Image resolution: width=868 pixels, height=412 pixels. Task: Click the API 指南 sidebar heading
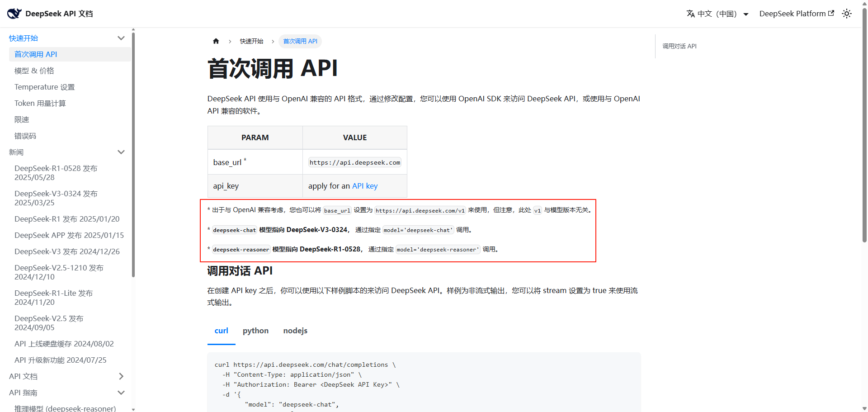(23, 393)
